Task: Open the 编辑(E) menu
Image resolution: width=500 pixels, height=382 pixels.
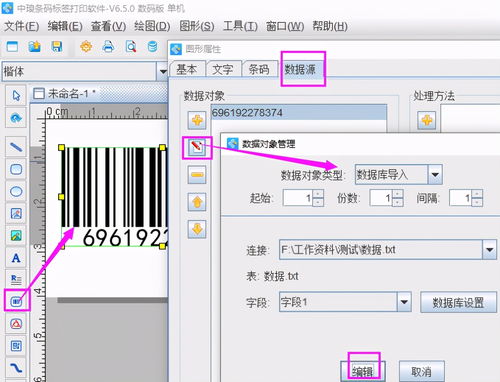Action: 65,26
